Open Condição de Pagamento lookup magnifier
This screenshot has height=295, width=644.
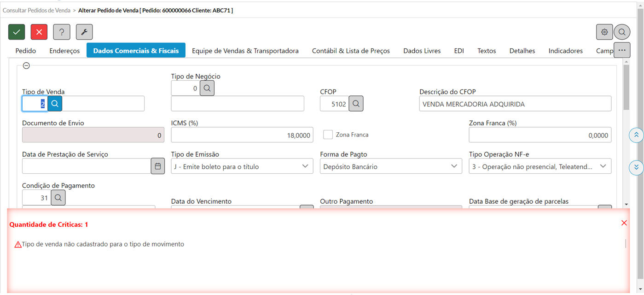tap(58, 198)
